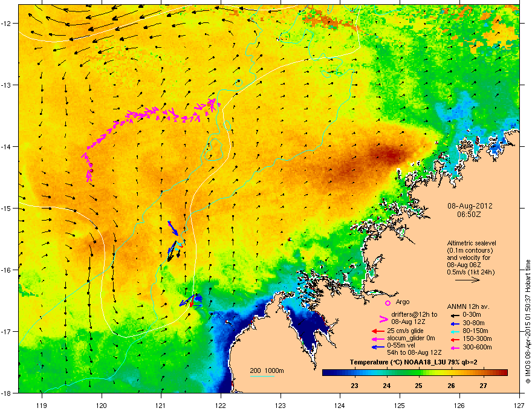Click the latitude axis label '-15'
The height and width of the screenshot is (411, 532).
point(7,208)
